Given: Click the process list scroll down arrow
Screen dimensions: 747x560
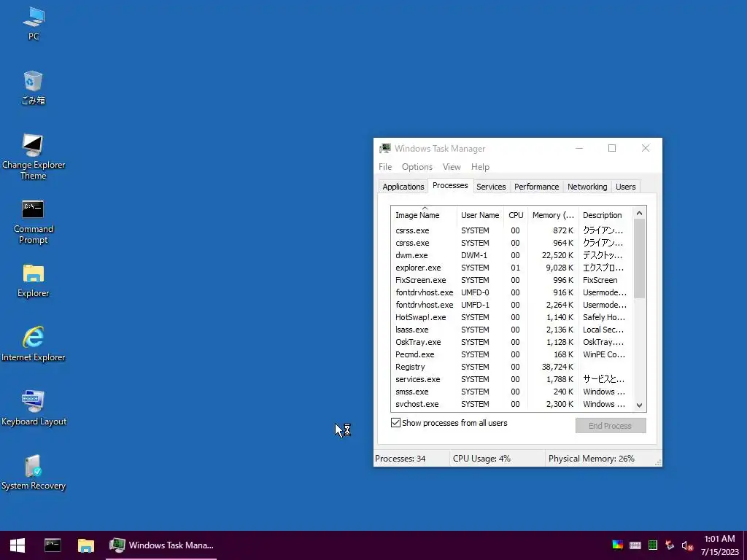Looking at the screenshot, I should [x=639, y=405].
